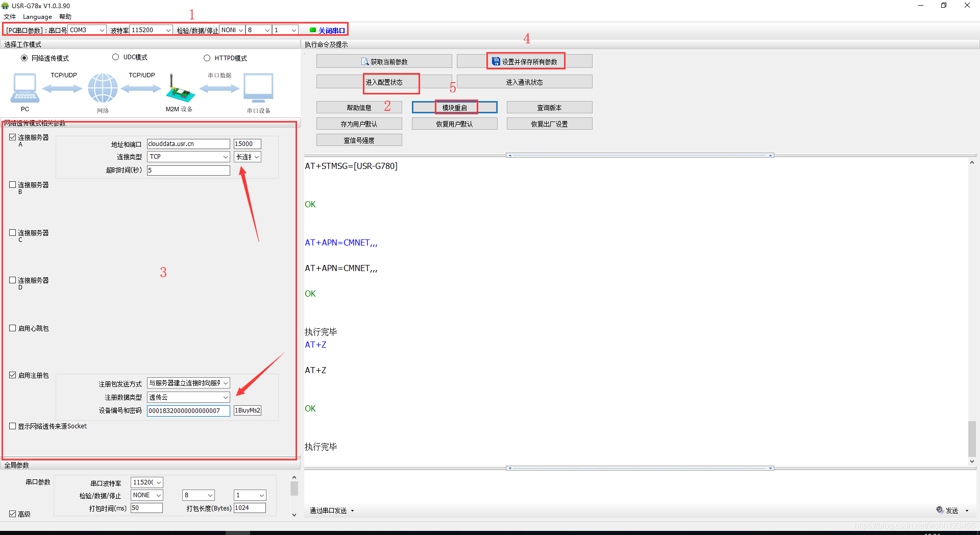Viewport: 980px width, 535px height.
Task: Open the 长连接 connection dropdown
Action: (248, 157)
